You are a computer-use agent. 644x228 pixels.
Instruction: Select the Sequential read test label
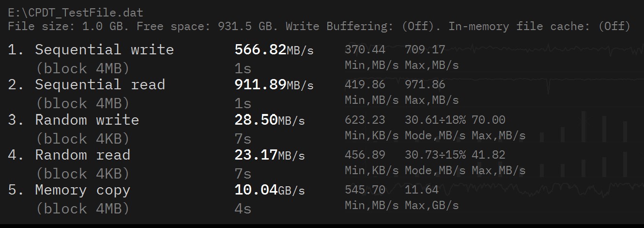coord(100,84)
